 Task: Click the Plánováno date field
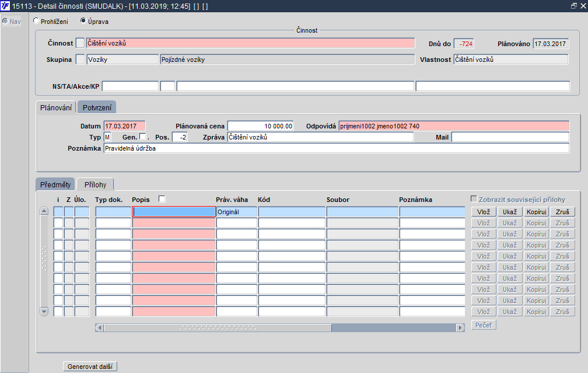coord(551,44)
